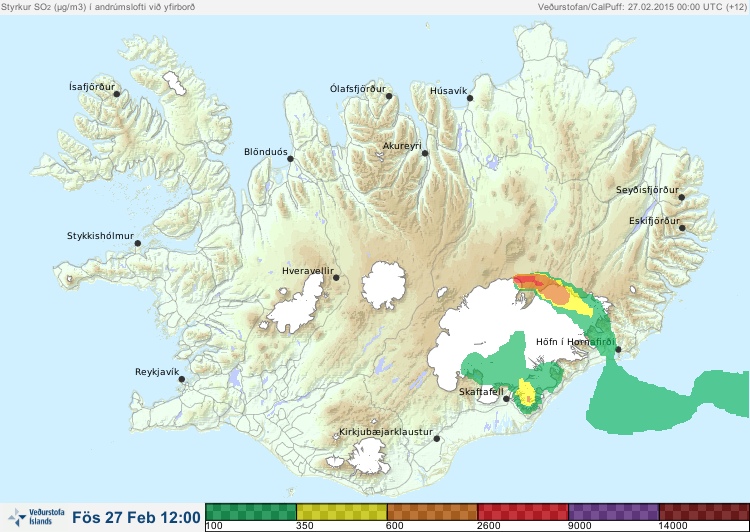Select the Seyðisfjörður town label
Image resolution: width=750 pixels, height=532 pixels.
pyautogui.click(x=647, y=190)
